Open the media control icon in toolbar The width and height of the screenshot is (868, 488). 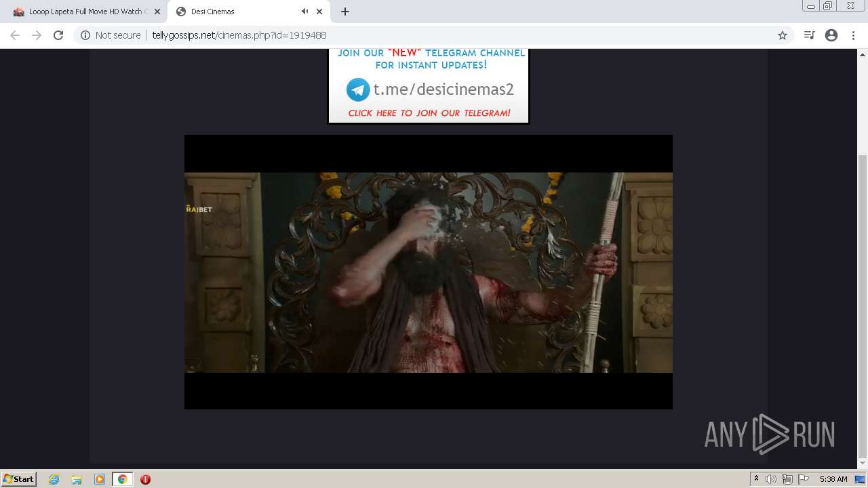coord(809,35)
